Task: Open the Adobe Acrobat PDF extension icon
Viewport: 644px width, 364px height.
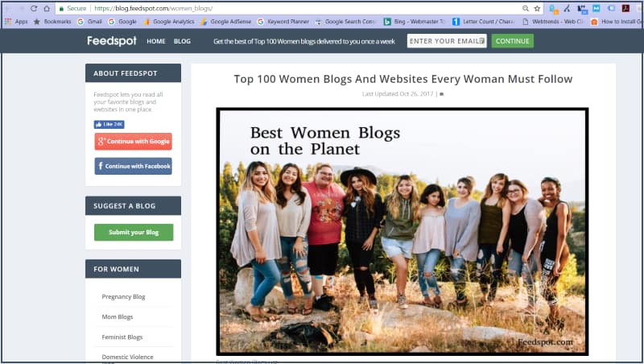Action: [625, 8]
